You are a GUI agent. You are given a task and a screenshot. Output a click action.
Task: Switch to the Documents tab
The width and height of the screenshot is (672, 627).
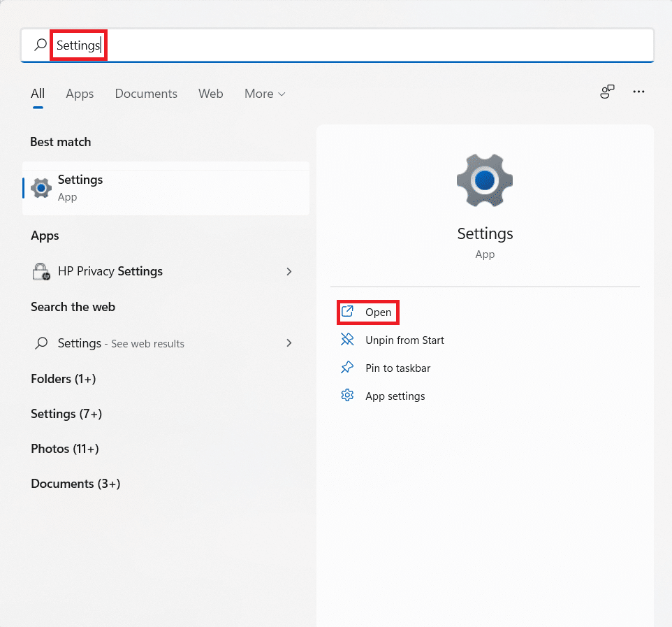(145, 93)
